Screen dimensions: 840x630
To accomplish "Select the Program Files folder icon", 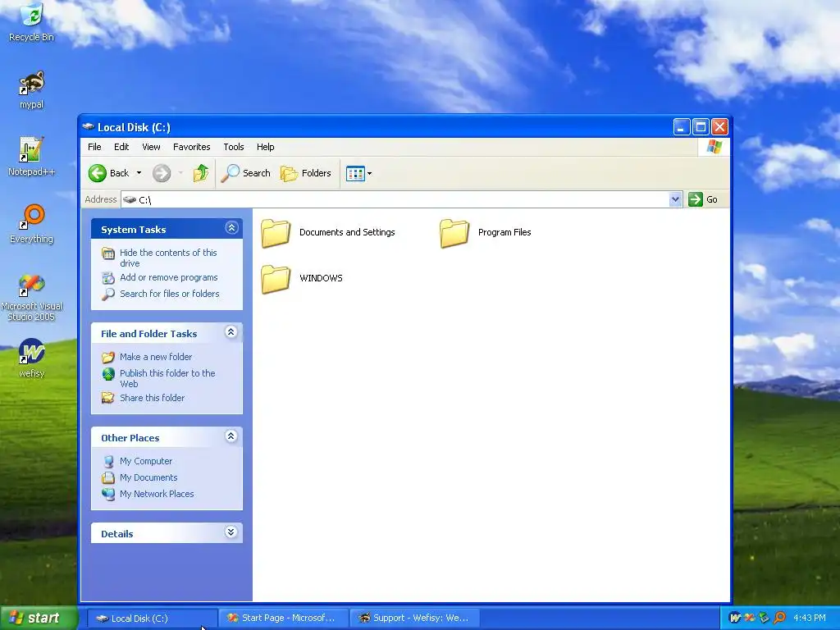I will coord(454,233).
